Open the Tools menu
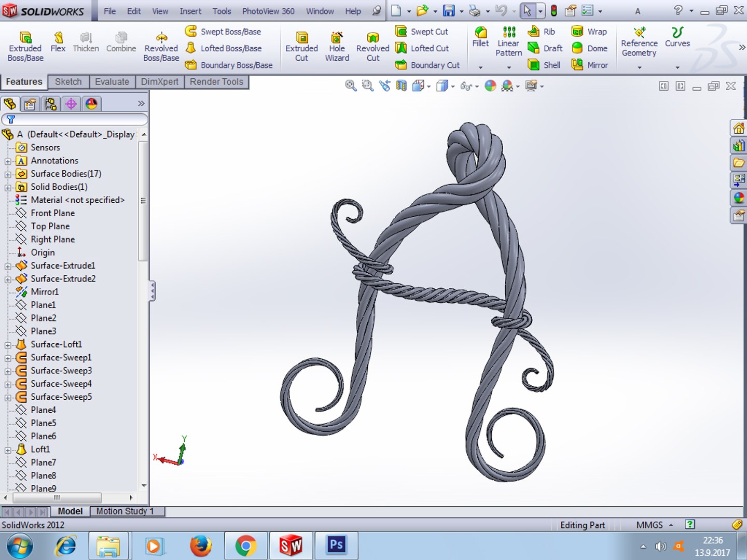This screenshot has width=747, height=560. pyautogui.click(x=222, y=11)
